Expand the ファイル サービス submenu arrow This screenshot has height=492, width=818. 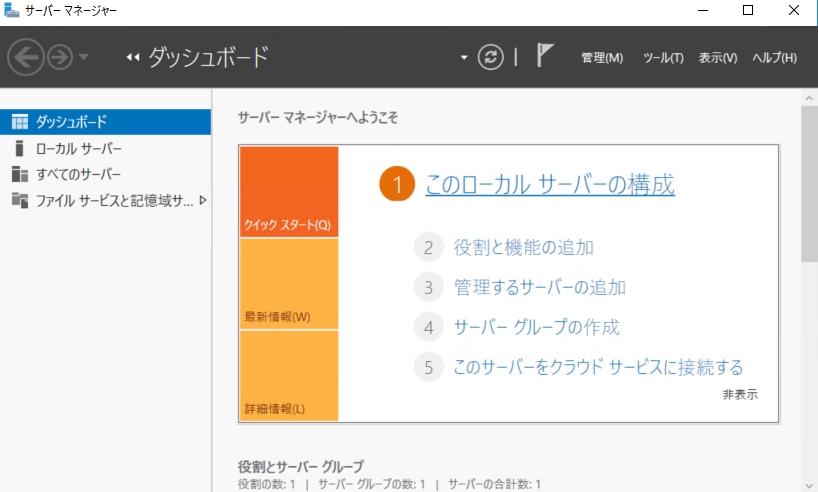pyautogui.click(x=203, y=200)
